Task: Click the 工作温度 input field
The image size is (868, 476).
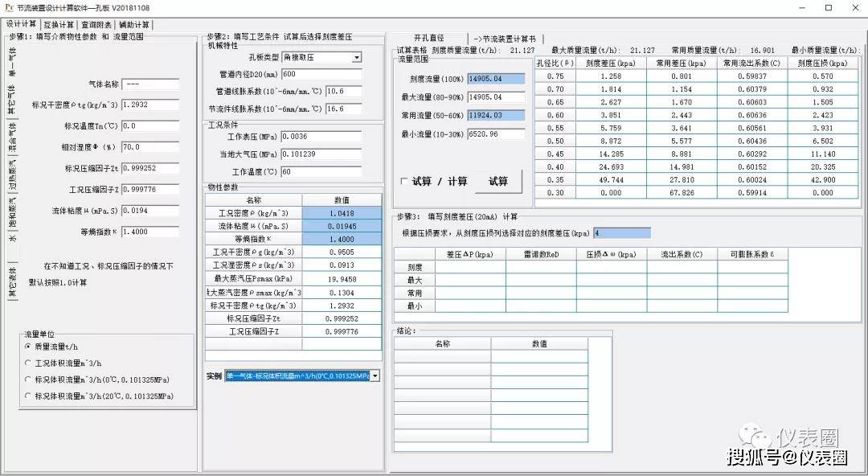Action: pos(321,172)
